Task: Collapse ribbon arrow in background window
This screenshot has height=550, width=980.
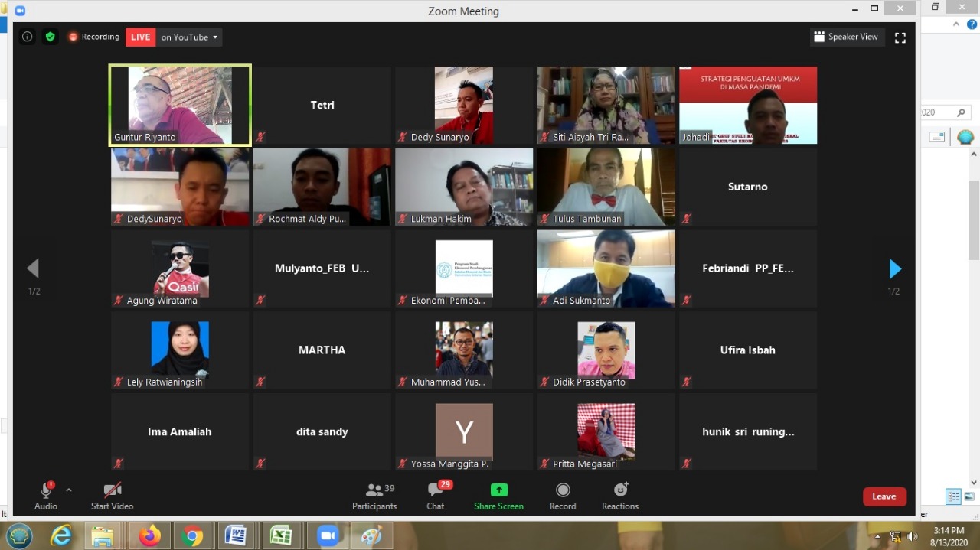Action: [957, 24]
